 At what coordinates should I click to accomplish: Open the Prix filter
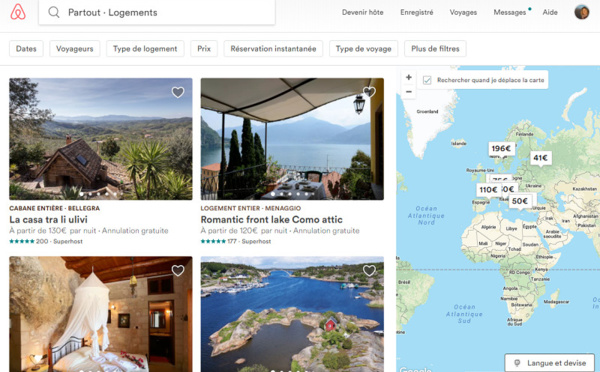[204, 49]
